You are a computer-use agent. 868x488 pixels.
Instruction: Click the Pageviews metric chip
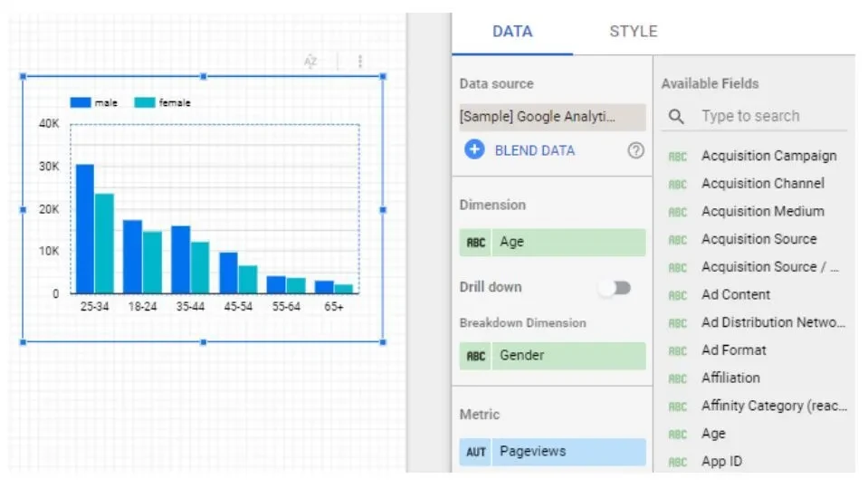(552, 452)
